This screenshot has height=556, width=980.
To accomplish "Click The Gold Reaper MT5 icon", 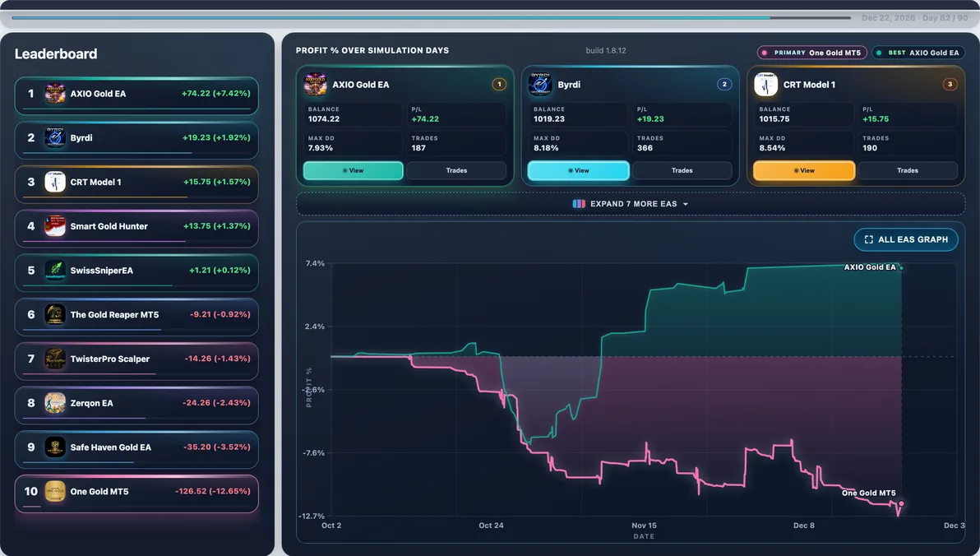I will (55, 314).
